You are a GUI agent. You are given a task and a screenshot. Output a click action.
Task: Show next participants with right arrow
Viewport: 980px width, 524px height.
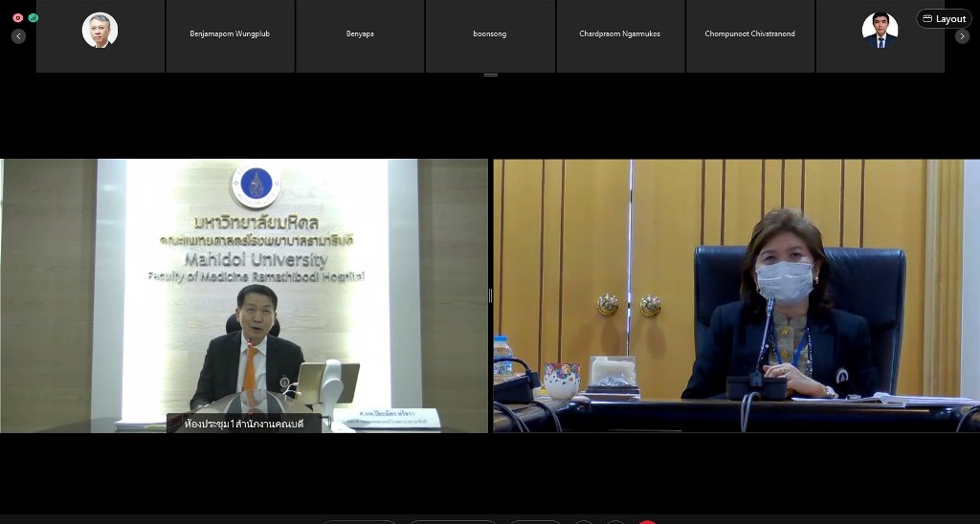click(x=962, y=36)
